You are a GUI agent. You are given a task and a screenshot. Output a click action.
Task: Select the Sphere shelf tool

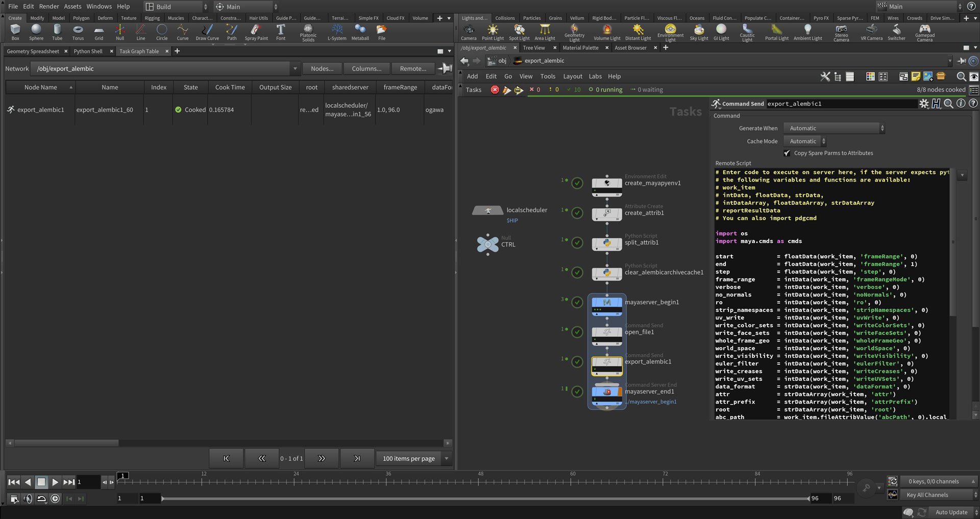tap(36, 32)
